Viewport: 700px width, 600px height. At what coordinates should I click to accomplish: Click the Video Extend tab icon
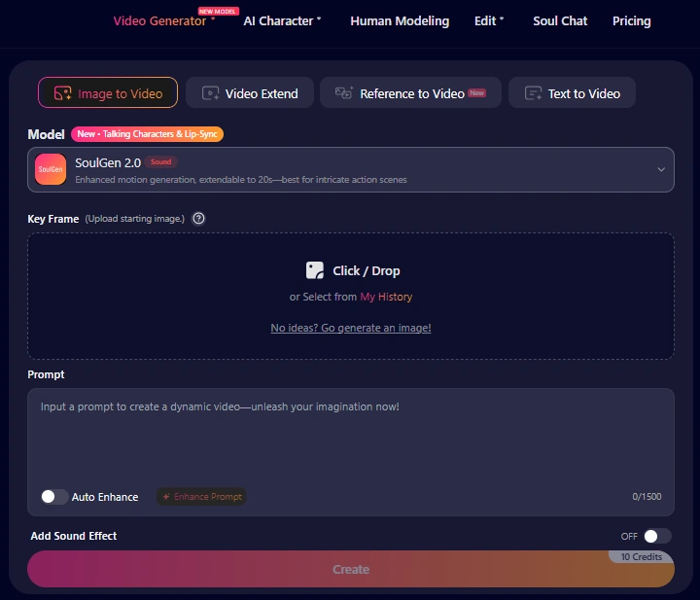tap(210, 93)
